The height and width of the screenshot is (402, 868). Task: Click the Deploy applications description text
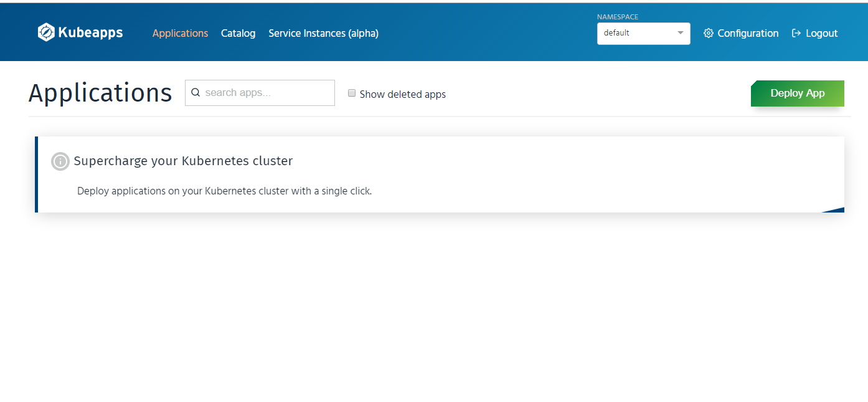pyautogui.click(x=224, y=191)
